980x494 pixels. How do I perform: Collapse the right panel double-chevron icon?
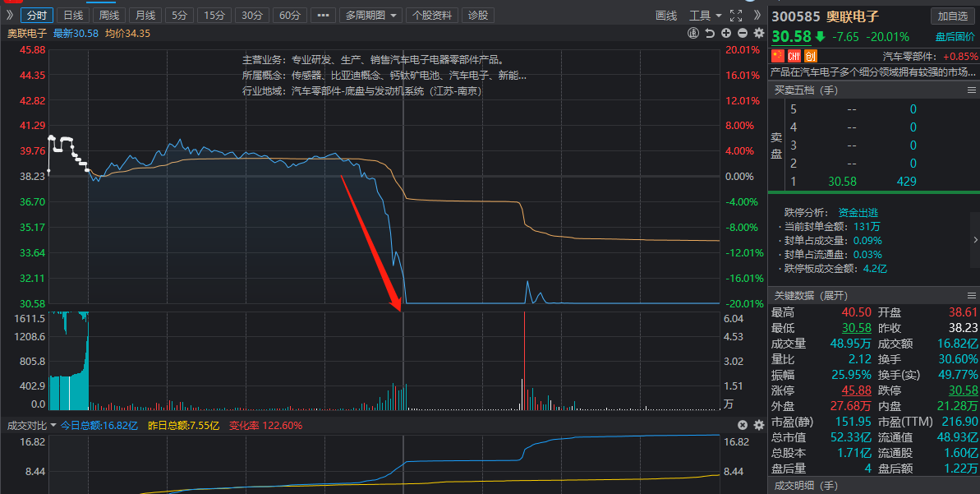(757, 15)
